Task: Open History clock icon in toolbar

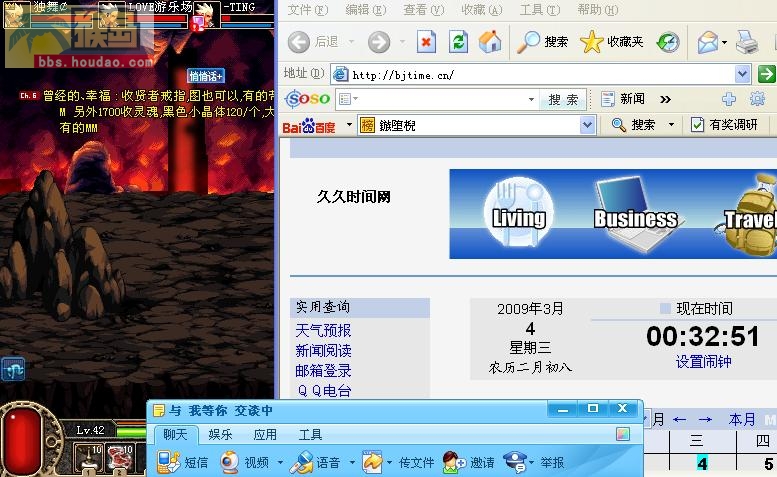Action: click(x=667, y=42)
